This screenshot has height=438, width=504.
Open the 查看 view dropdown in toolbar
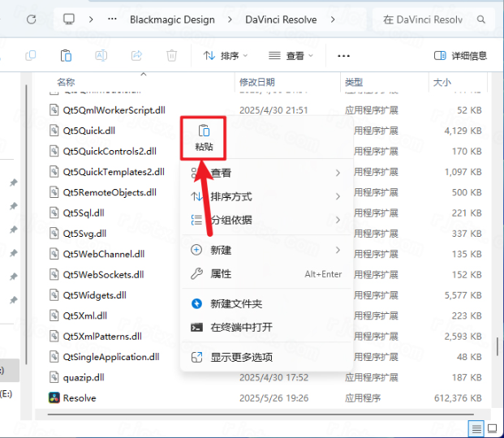click(x=291, y=56)
